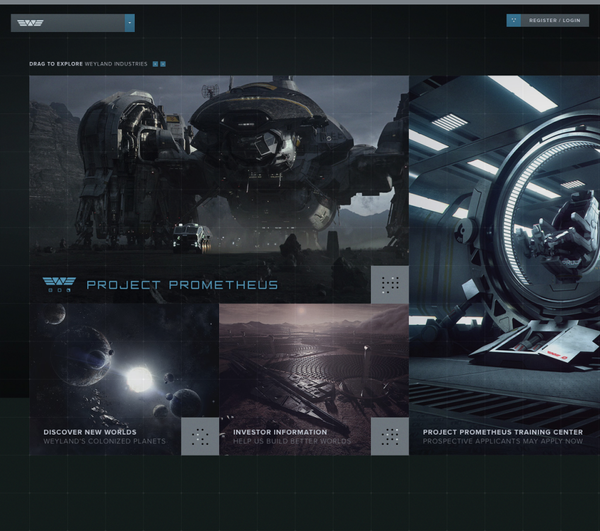Click the first blue arrow icon after Weyland Industries
This screenshot has height=531, width=600.
(155, 64)
